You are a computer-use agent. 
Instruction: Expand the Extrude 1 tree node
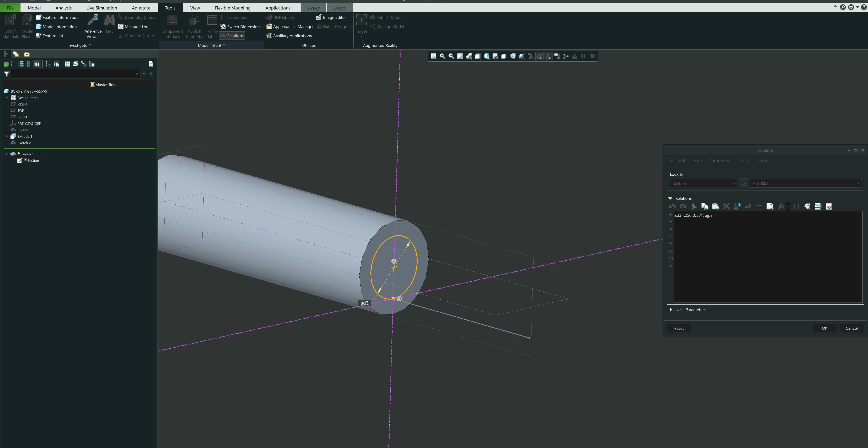click(6, 137)
